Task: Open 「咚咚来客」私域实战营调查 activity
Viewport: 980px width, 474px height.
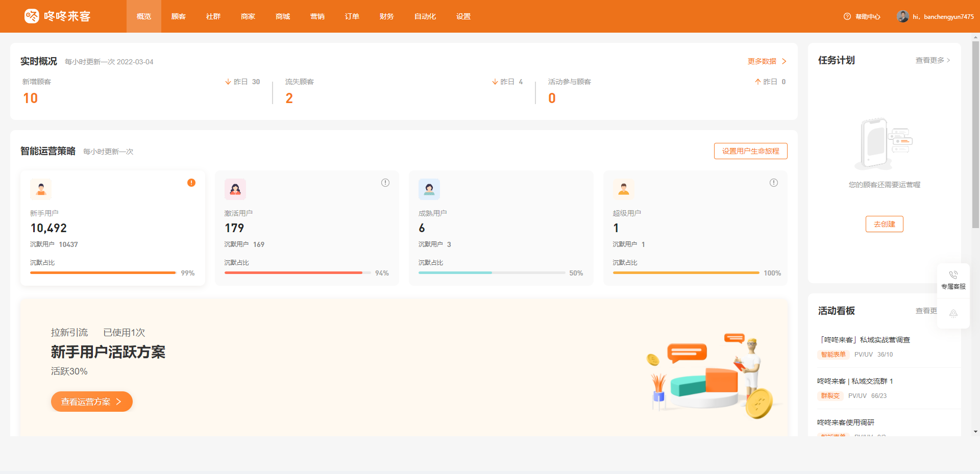Action: (864, 340)
